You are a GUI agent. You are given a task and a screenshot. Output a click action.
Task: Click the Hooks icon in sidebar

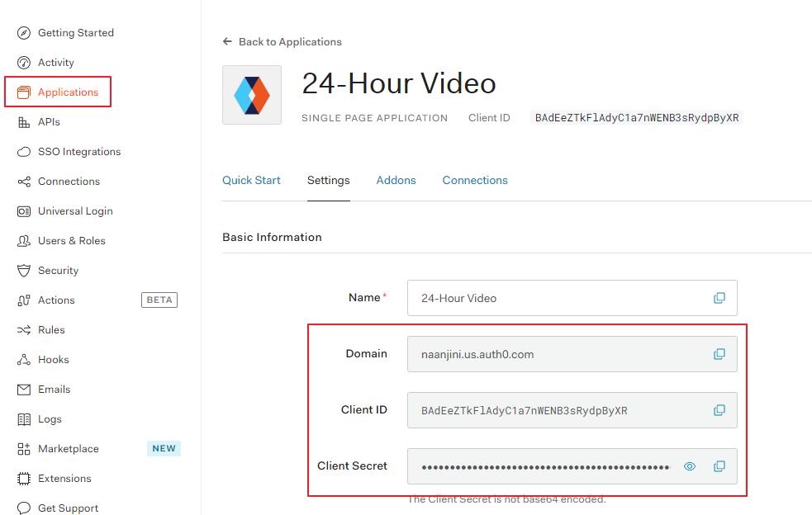(24, 360)
